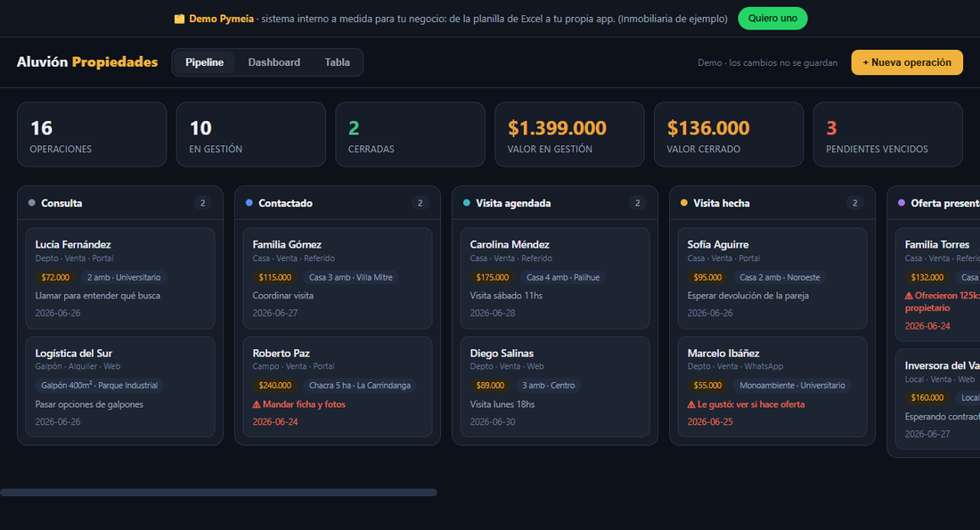Open Diego Salinas card
The height and width of the screenshot is (530, 980).
[555, 387]
